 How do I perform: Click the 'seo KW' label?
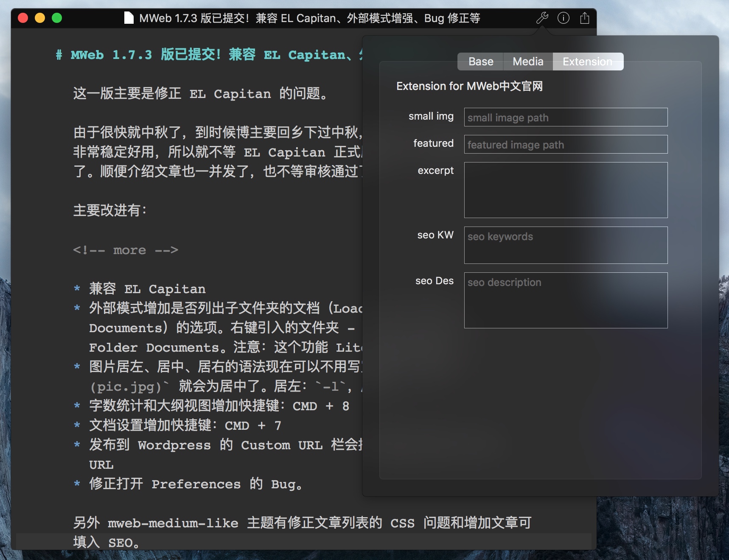coord(435,235)
